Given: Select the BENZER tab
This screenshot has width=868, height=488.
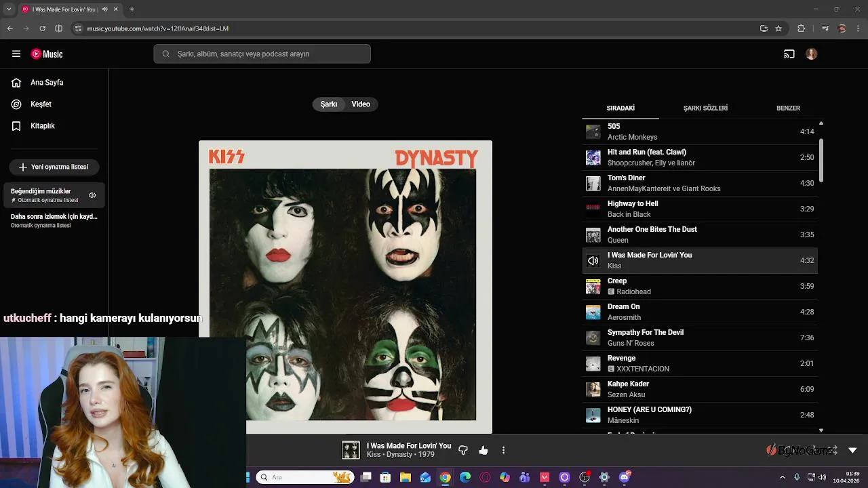Looking at the screenshot, I should (x=788, y=108).
